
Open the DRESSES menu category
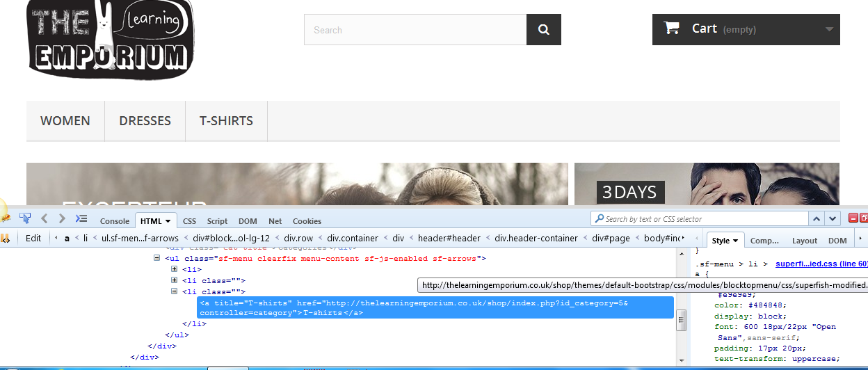(x=145, y=120)
